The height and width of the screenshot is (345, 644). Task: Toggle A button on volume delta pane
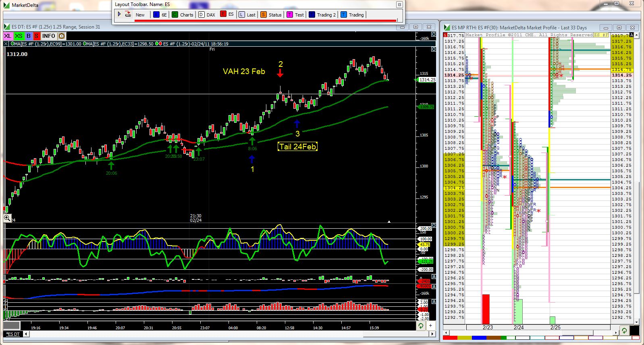434,277
